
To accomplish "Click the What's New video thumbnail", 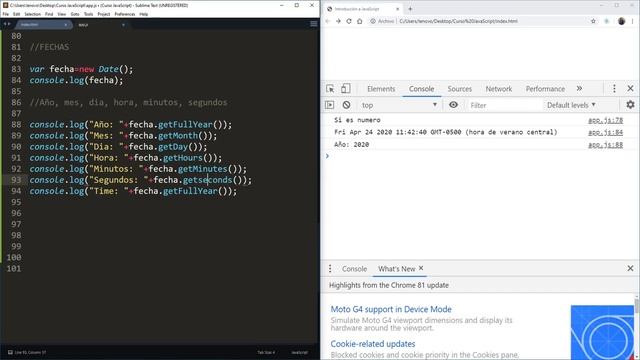I will [602, 332].
